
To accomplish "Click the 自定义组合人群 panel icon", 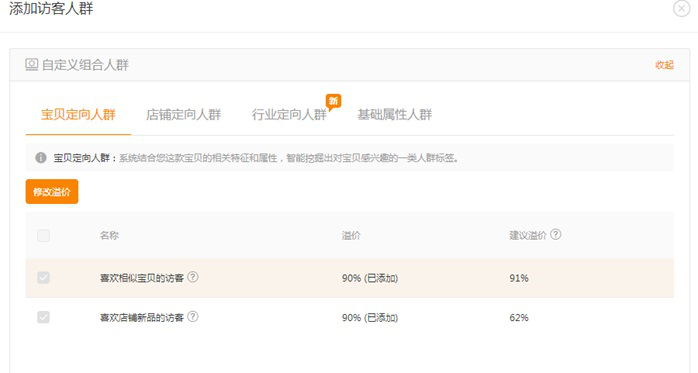I will [31, 65].
